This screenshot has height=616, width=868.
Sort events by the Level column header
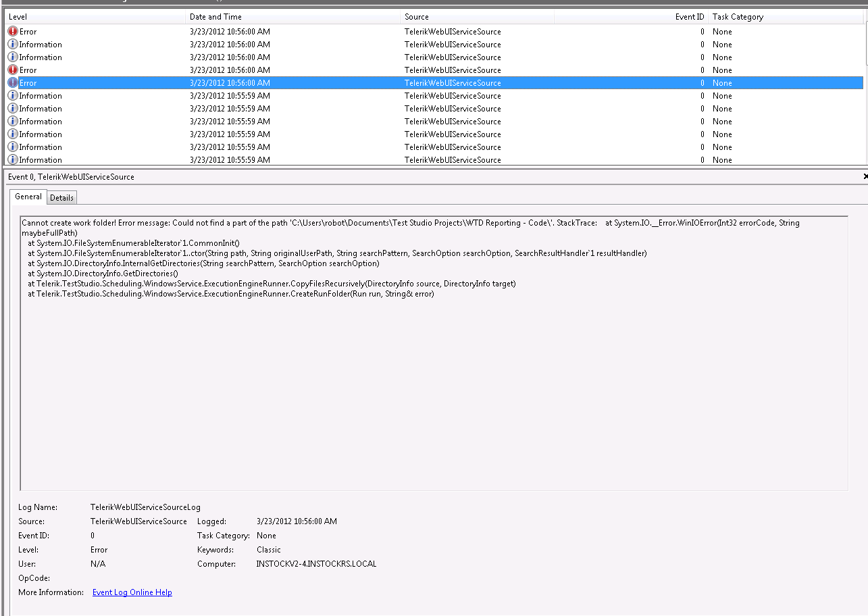click(x=95, y=17)
